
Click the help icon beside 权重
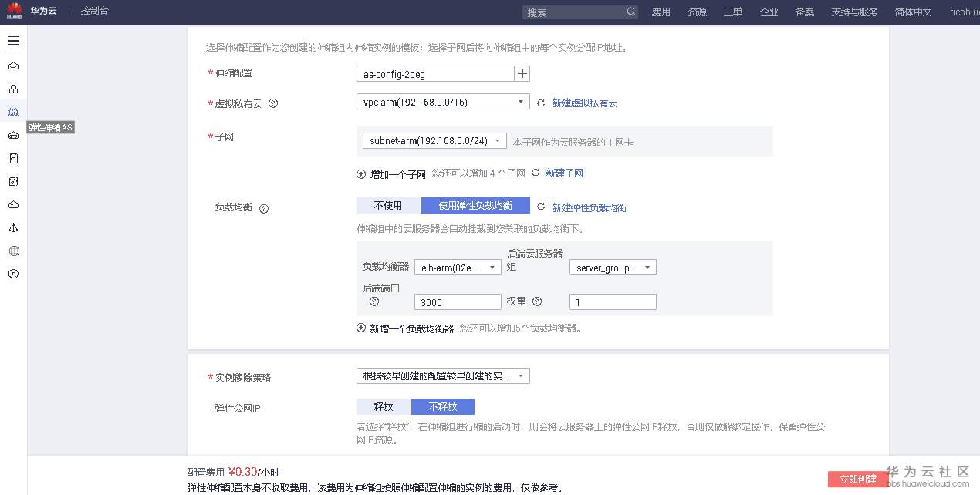[537, 301]
